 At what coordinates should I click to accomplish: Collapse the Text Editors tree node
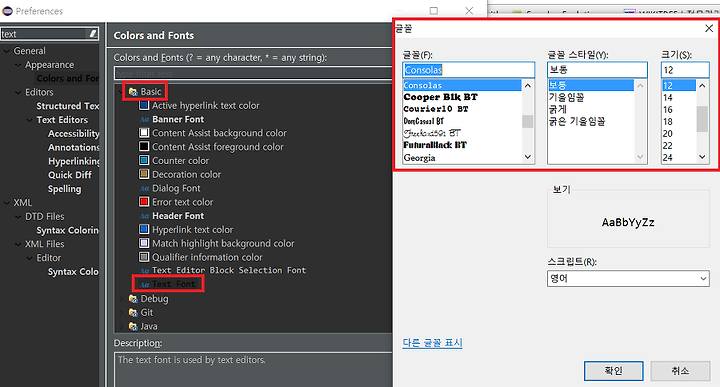30,120
